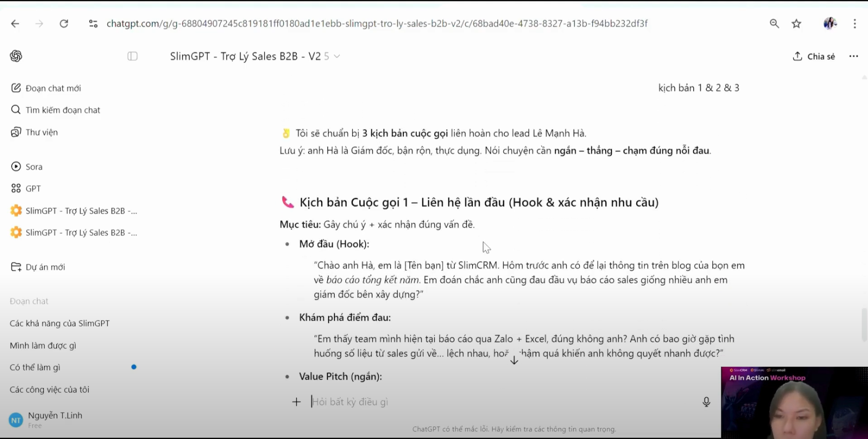Click the message input field
Image resolution: width=868 pixels, height=439 pixels.
498,402
